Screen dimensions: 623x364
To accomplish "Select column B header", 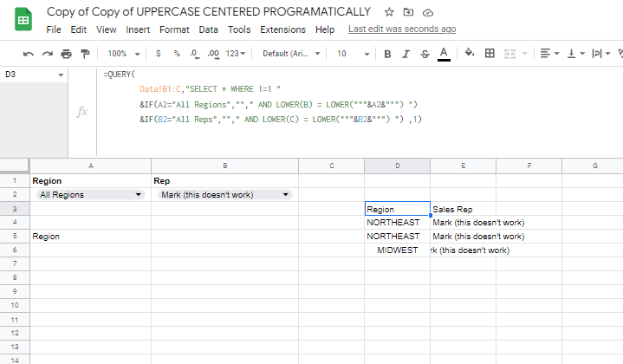I will click(225, 166).
